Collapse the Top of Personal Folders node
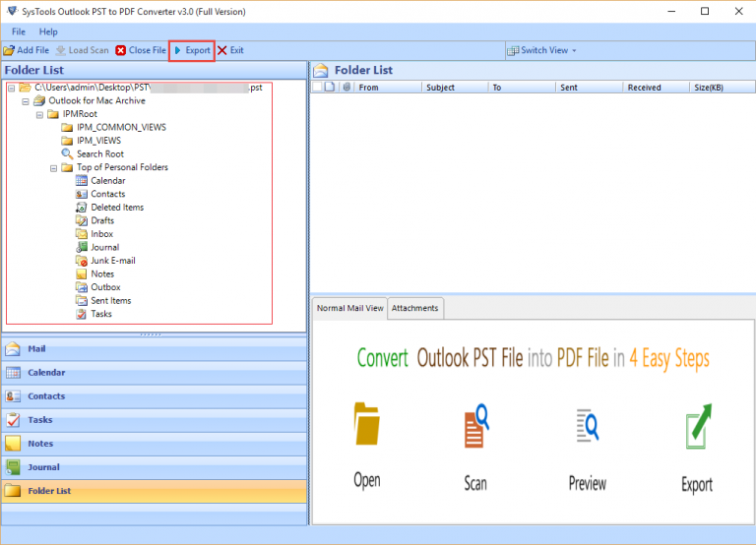Screen dimensions: 756x545 (x=54, y=168)
